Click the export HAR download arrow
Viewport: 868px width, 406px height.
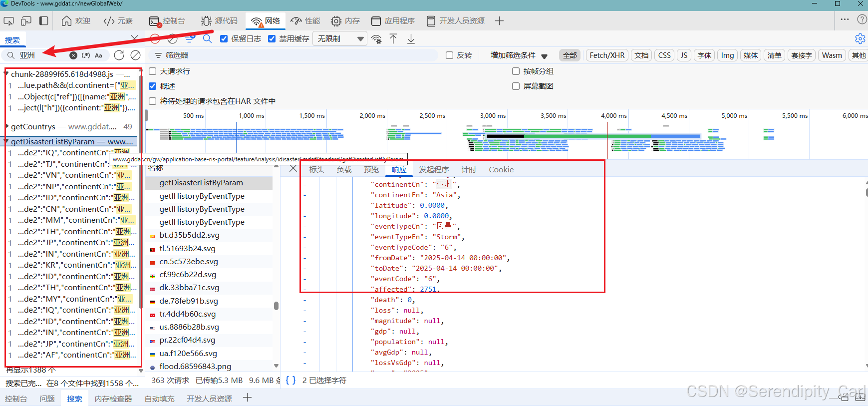tap(411, 39)
